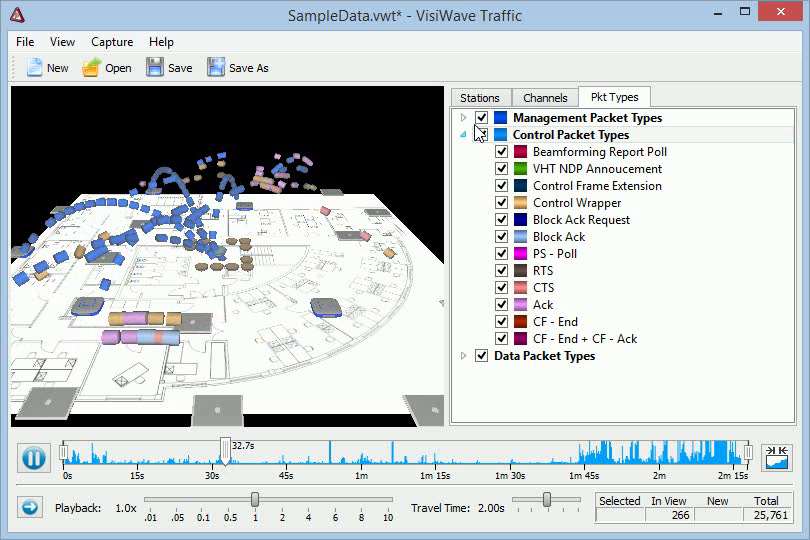The height and width of the screenshot is (540, 810).
Task: Click CTS salmon color swatch
Action: (x=521, y=287)
